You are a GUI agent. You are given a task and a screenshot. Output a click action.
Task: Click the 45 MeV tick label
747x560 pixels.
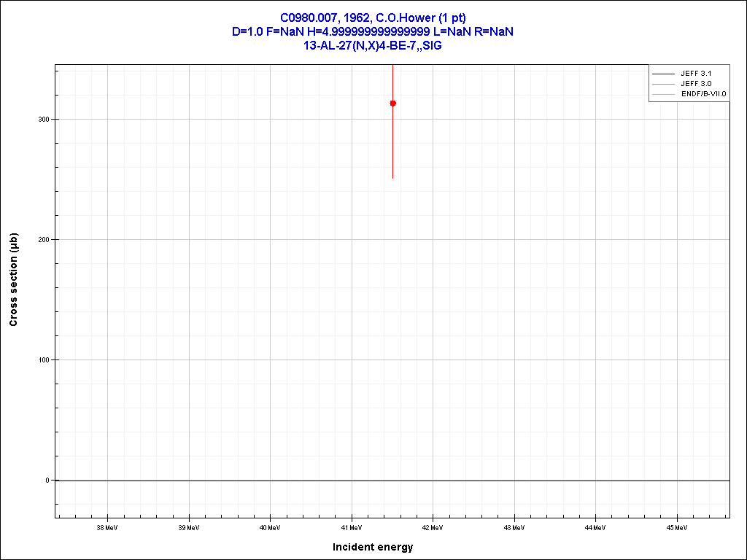pyautogui.click(x=677, y=527)
